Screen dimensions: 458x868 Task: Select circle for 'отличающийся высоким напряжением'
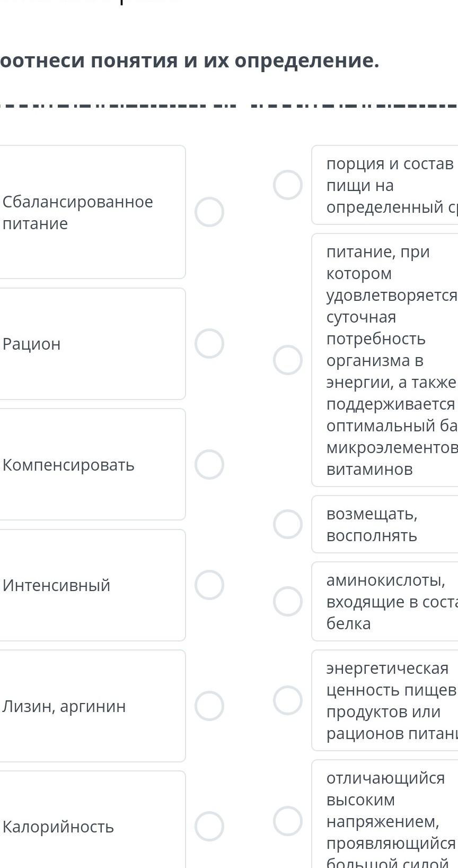[x=288, y=821]
